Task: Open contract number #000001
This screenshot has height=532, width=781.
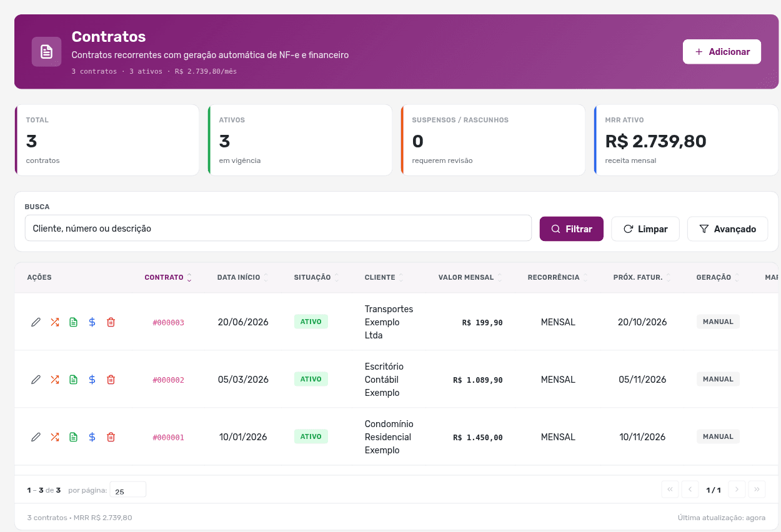Action: pos(169,438)
